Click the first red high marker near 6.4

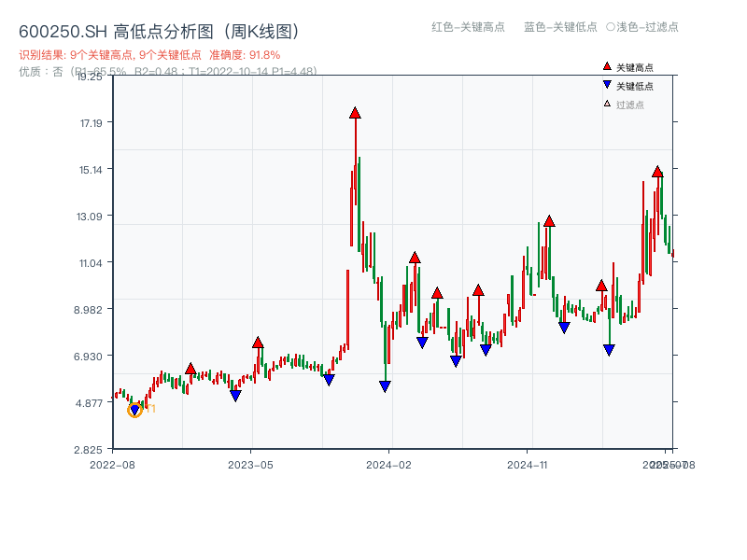190,369
